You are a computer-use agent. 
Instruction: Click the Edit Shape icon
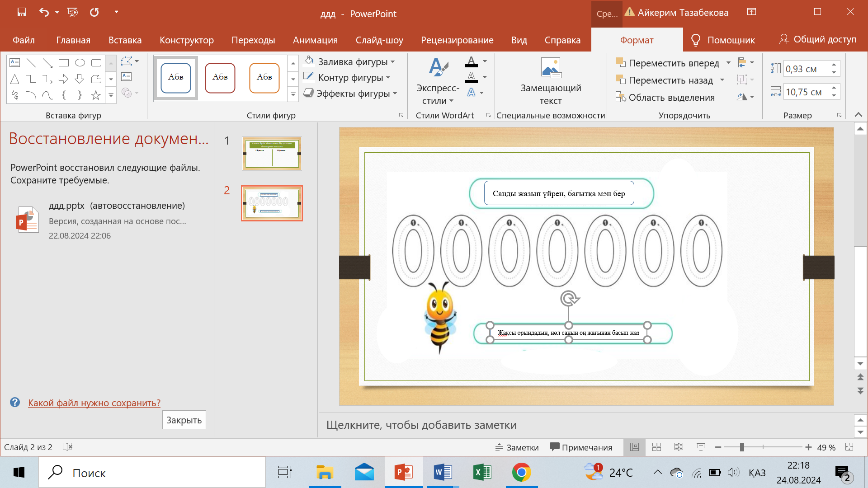(127, 61)
